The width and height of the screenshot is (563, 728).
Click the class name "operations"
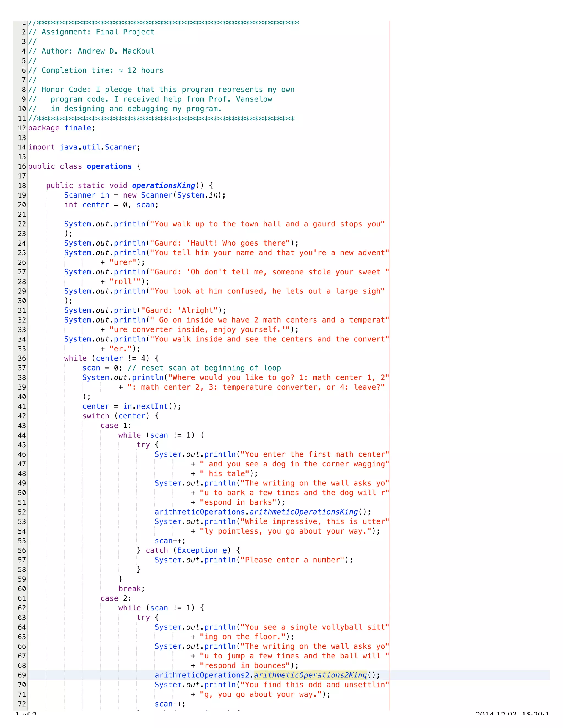tap(109, 166)
